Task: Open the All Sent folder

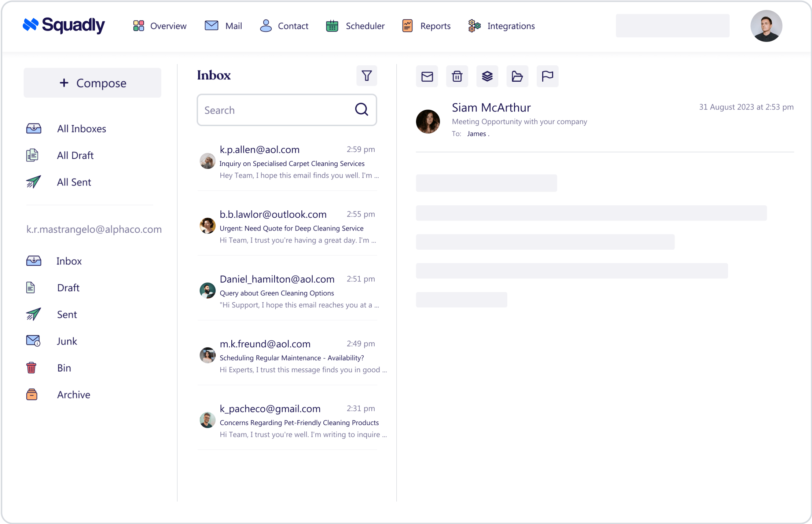Action: pos(59,182)
